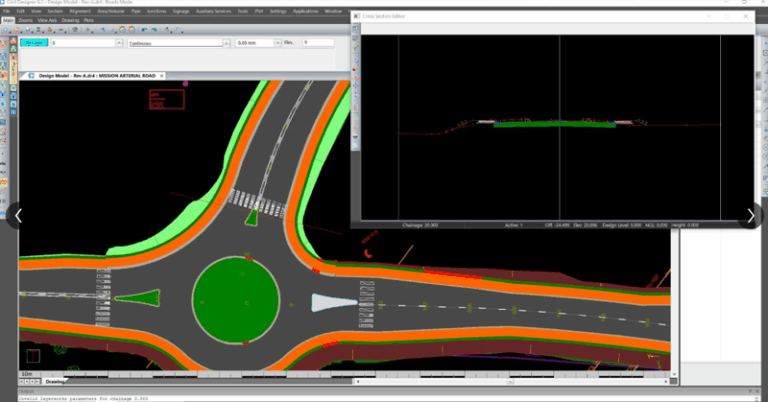Select the Design Model - Rev A.dr4 document tab

click(96, 75)
